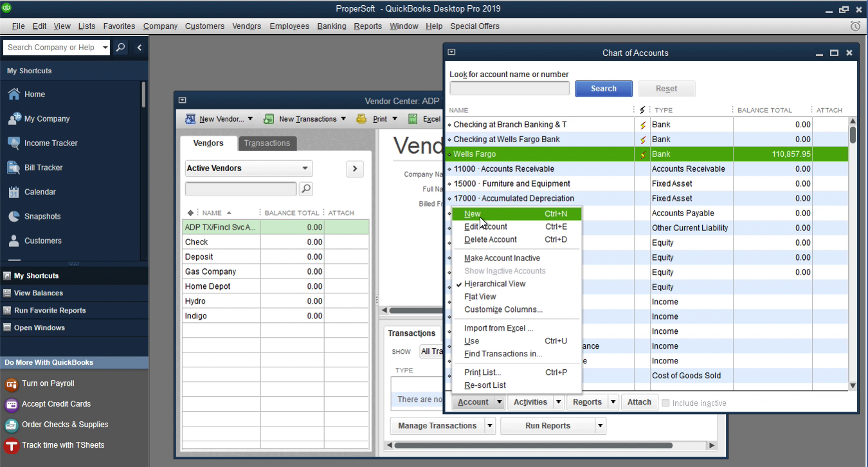
Task: Open the Home shortcut icon
Action: click(x=14, y=94)
